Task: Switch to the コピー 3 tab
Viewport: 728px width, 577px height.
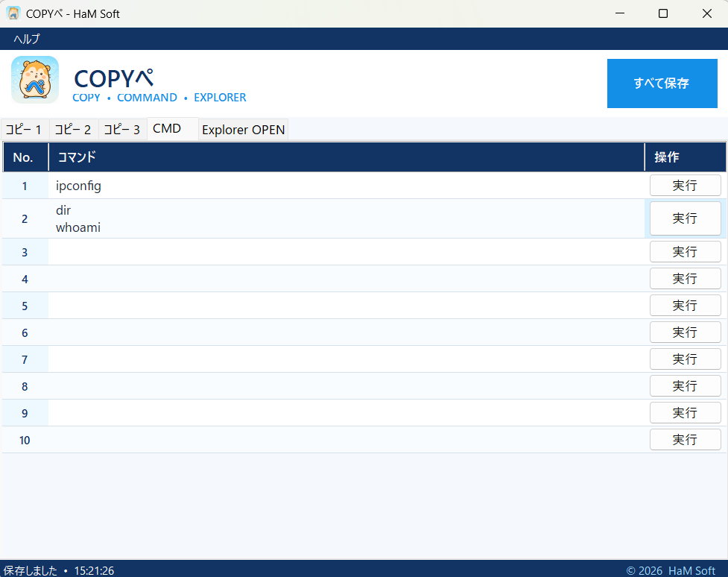Action: point(122,129)
